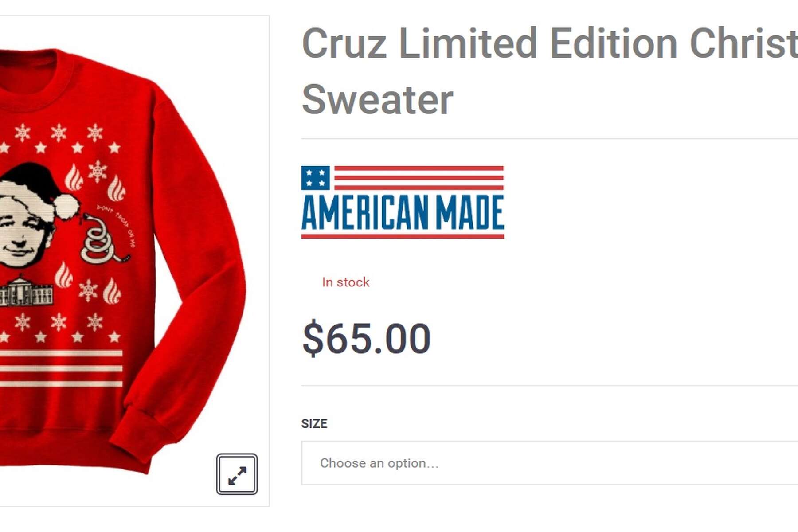798x532 pixels.
Task: Click the 'In stock' availability label
Action: 346,282
